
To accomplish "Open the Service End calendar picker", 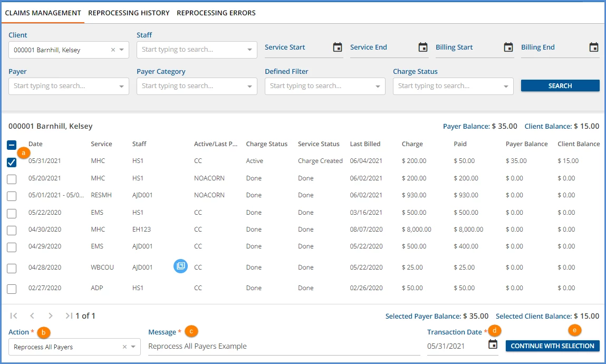I will click(423, 47).
